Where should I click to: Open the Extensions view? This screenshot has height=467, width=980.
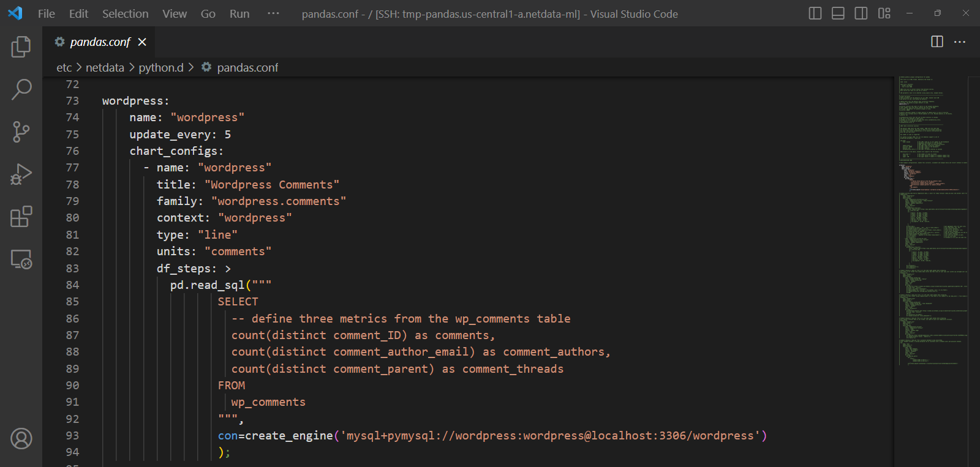[x=21, y=217]
